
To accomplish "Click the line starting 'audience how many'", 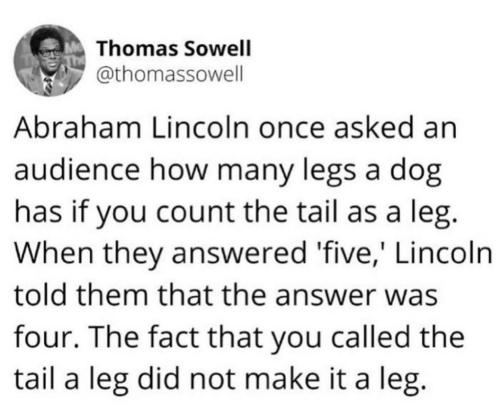I will [x=228, y=171].
